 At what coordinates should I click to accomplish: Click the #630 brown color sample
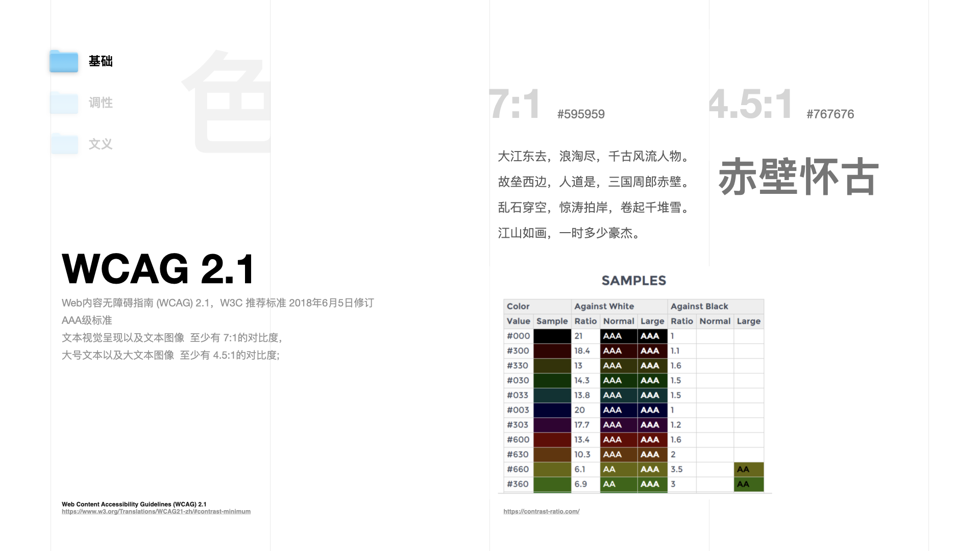point(552,454)
